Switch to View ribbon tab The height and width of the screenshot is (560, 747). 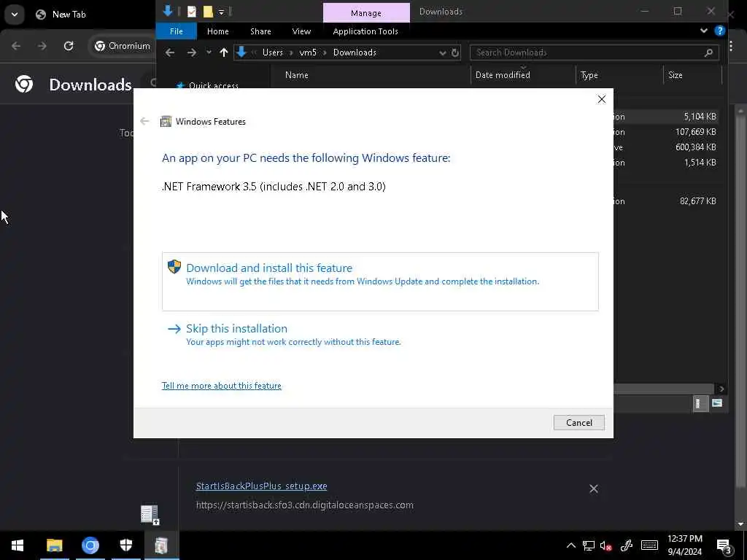(x=301, y=31)
